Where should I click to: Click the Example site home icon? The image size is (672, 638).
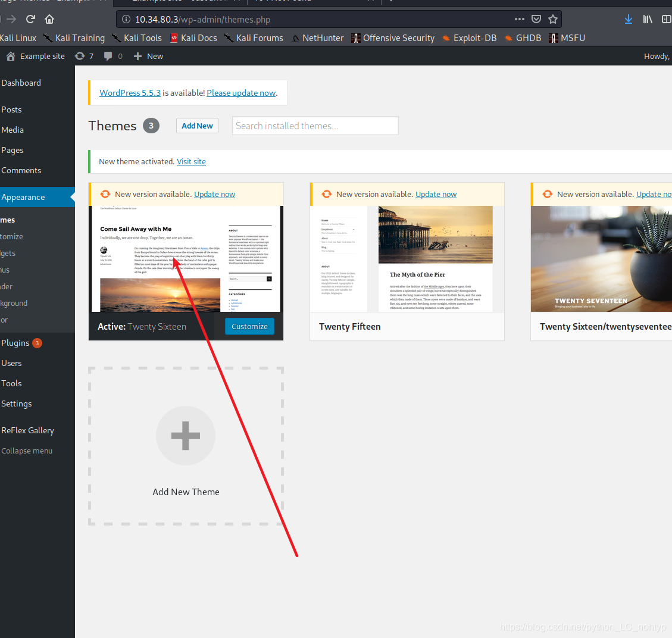point(11,56)
